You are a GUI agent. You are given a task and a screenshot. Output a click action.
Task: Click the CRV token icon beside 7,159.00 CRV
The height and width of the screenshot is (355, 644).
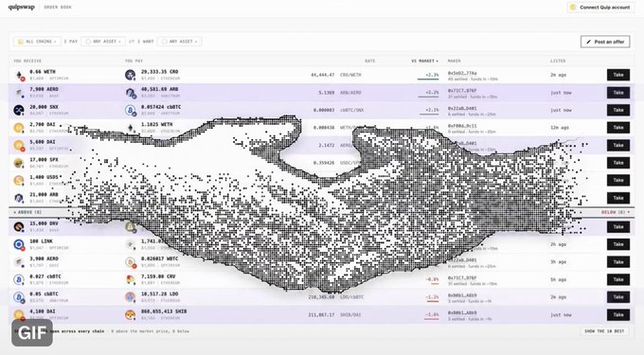pos(130,279)
